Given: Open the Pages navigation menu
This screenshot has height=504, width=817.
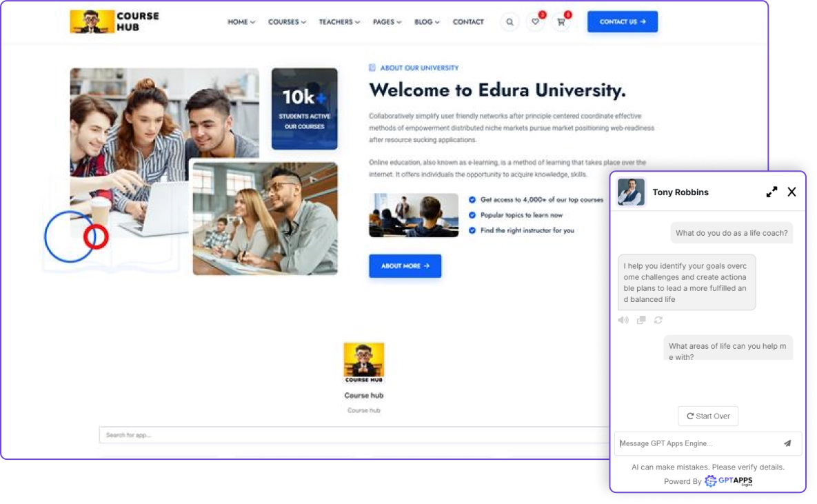Looking at the screenshot, I should pos(387,22).
